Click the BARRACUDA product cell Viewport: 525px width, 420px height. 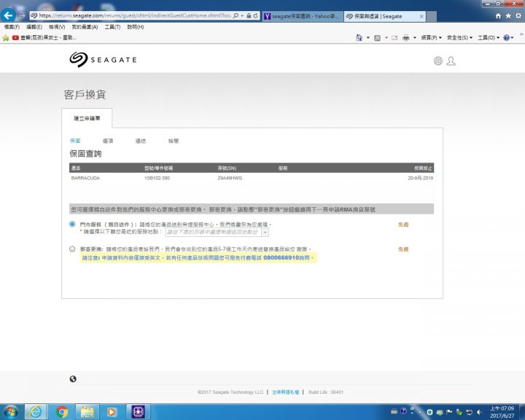click(85, 178)
